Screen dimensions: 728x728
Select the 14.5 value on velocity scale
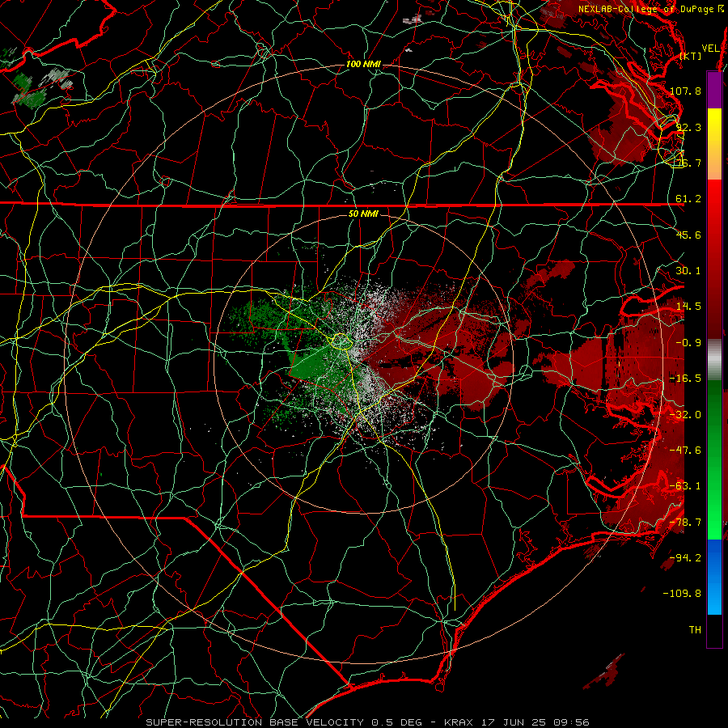tap(688, 307)
